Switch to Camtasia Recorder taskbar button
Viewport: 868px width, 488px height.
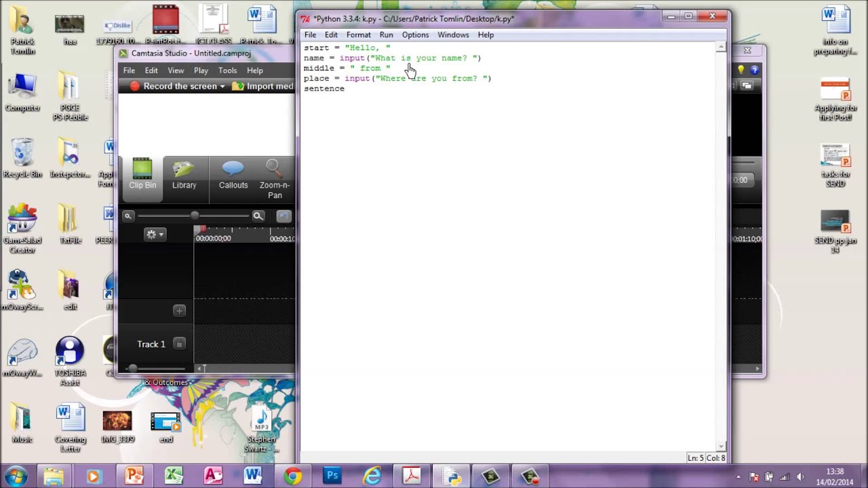click(530, 476)
